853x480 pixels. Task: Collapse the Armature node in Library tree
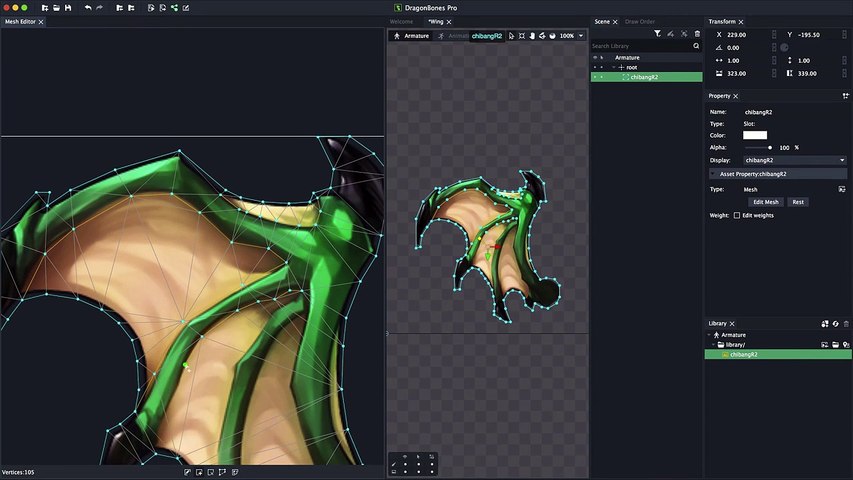[709, 335]
